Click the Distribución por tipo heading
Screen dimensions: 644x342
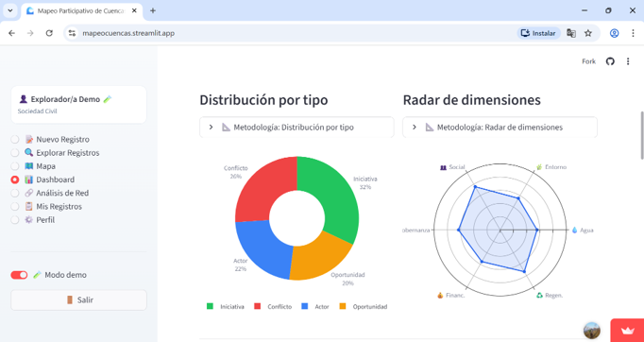(x=263, y=100)
